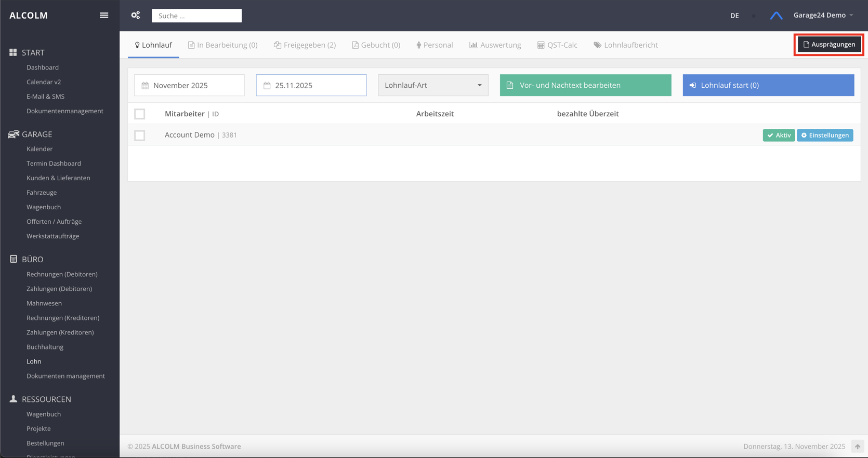Click the calendar icon in November 2025 field

146,86
